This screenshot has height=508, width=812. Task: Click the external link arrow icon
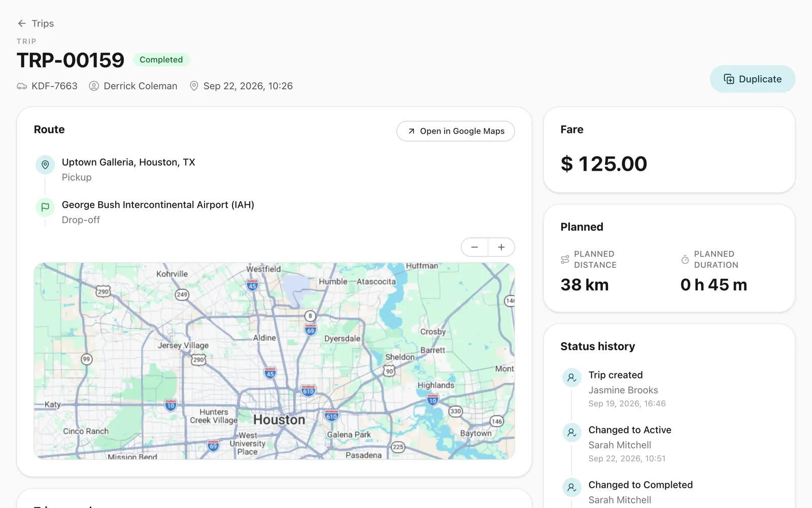pos(412,131)
